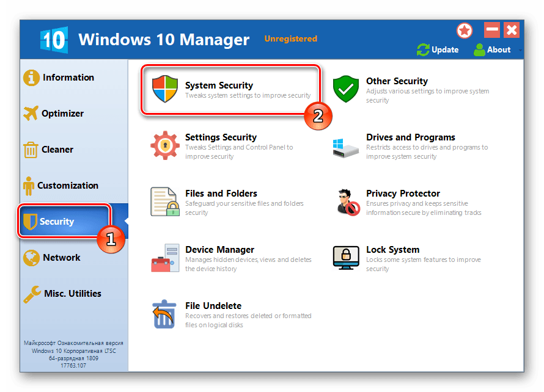Expand the dropdown arrow beside About
The image size is (544, 392).
coord(520,50)
